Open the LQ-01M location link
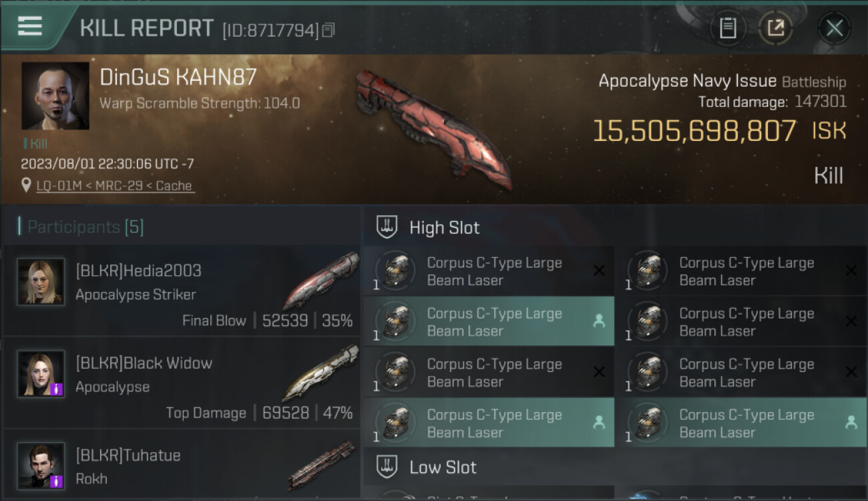The image size is (868, 501). pos(115,186)
